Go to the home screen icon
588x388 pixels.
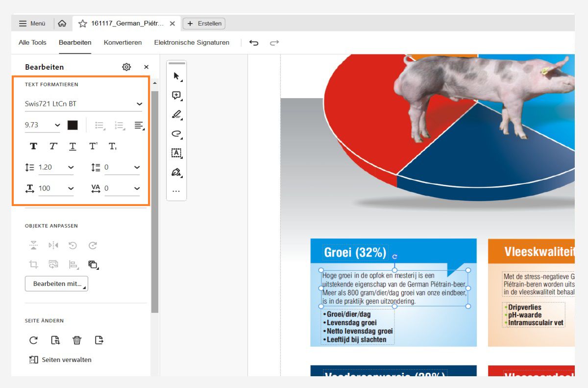tap(62, 23)
